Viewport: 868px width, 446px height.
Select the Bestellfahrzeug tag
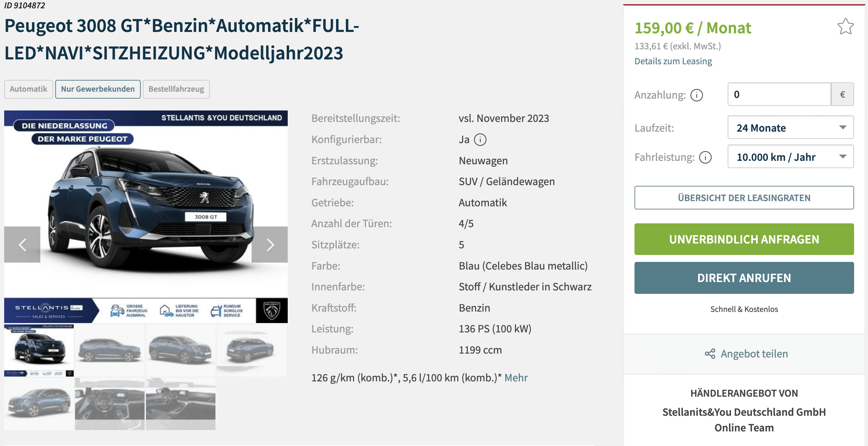click(x=176, y=89)
